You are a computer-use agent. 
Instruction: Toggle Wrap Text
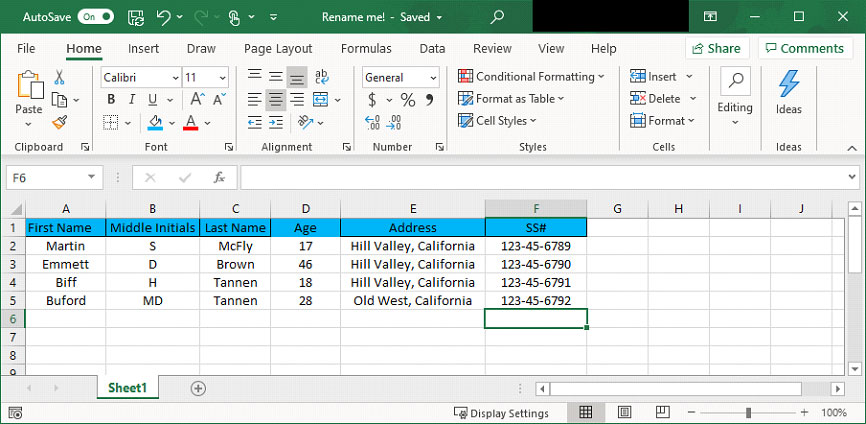[321, 77]
